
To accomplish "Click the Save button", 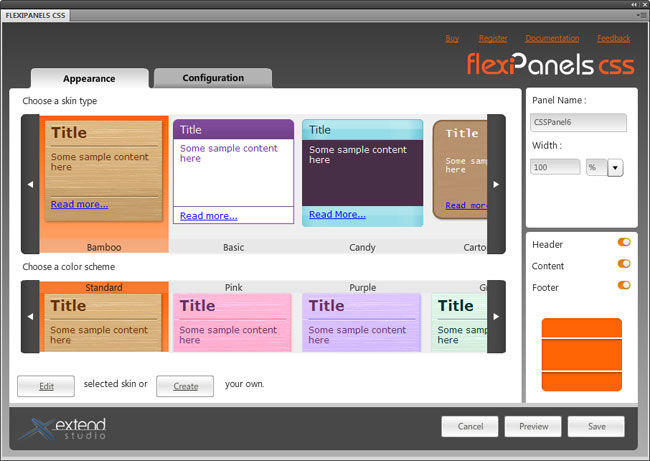I will [x=597, y=427].
